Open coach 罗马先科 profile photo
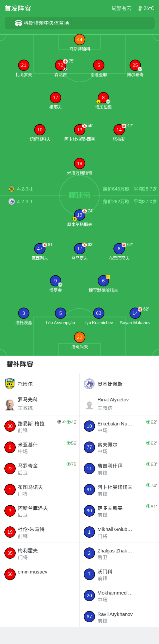The height and width of the screenshot is (644, 159). [x=10, y=405]
